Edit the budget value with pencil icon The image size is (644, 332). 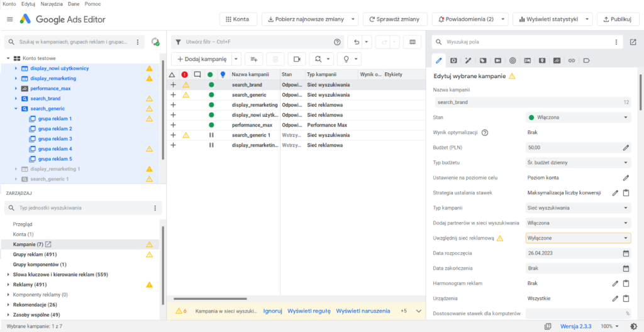(x=626, y=148)
